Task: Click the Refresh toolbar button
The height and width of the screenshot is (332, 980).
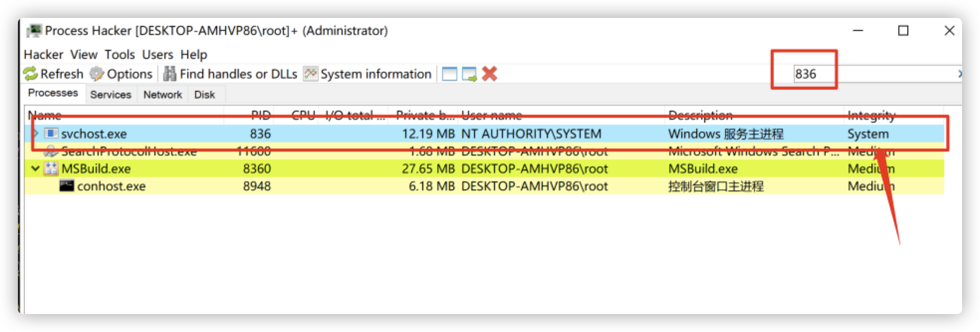Action: tap(53, 74)
